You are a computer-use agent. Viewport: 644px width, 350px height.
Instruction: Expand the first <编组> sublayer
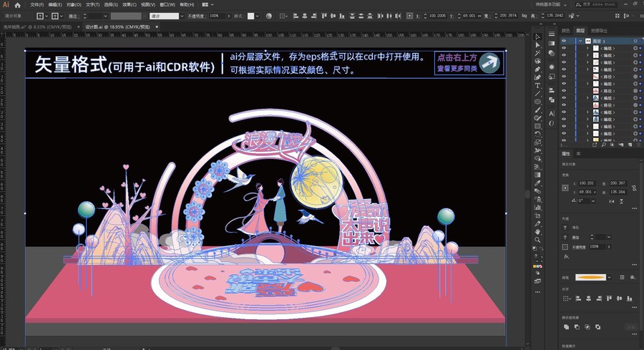(587, 48)
